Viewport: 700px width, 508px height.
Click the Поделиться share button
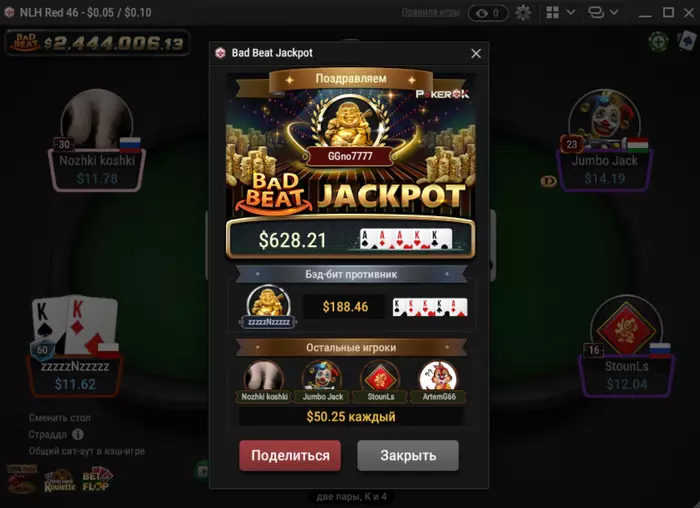[290, 455]
